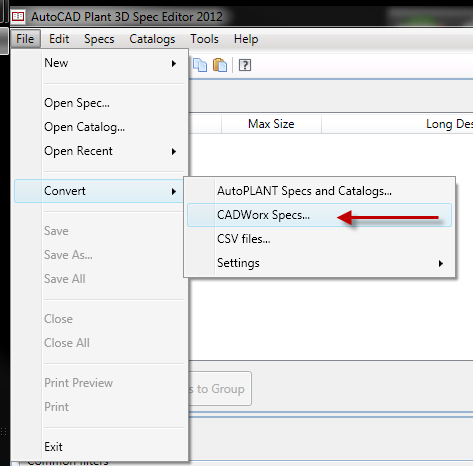Click the partially hidden 'to Group' button
Image resolution: width=473 pixels, height=466 pixels.
pos(220,389)
